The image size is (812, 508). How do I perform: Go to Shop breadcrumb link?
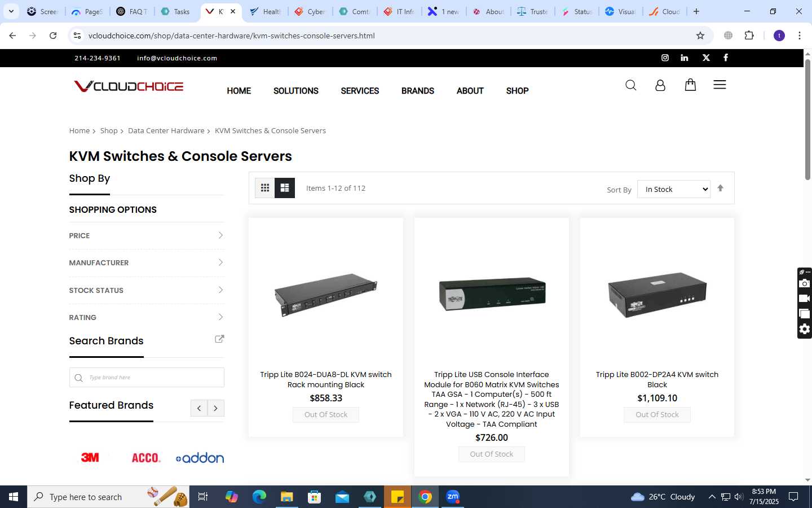click(x=109, y=130)
